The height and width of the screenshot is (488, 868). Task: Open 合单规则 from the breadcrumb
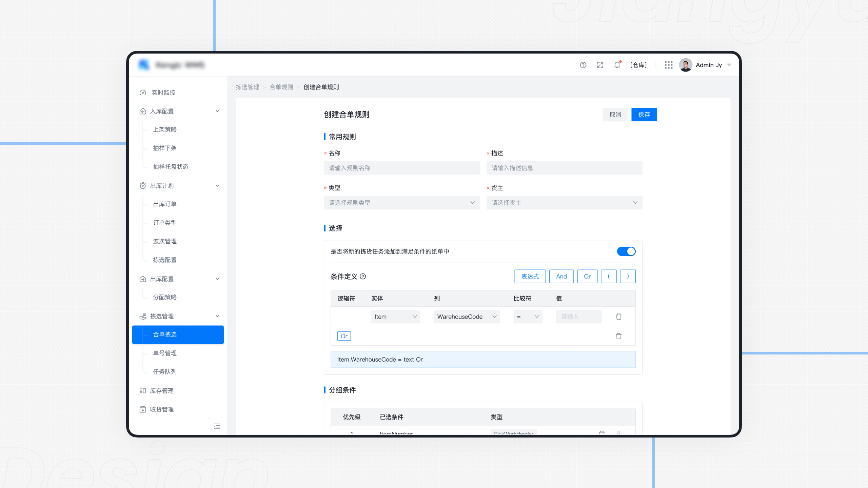coord(281,87)
